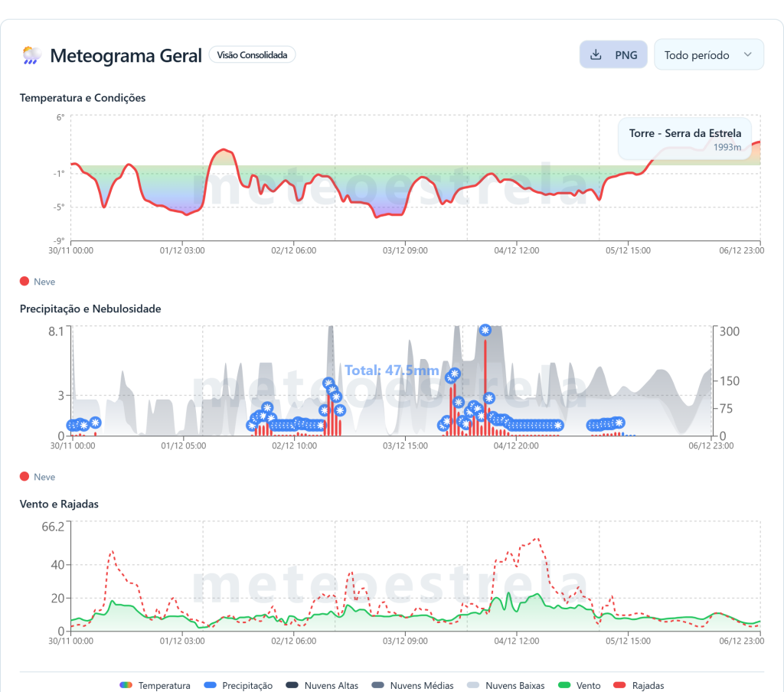Click the multicolor Temperatura legend icon
This screenshot has width=784, height=692.
pos(126,686)
